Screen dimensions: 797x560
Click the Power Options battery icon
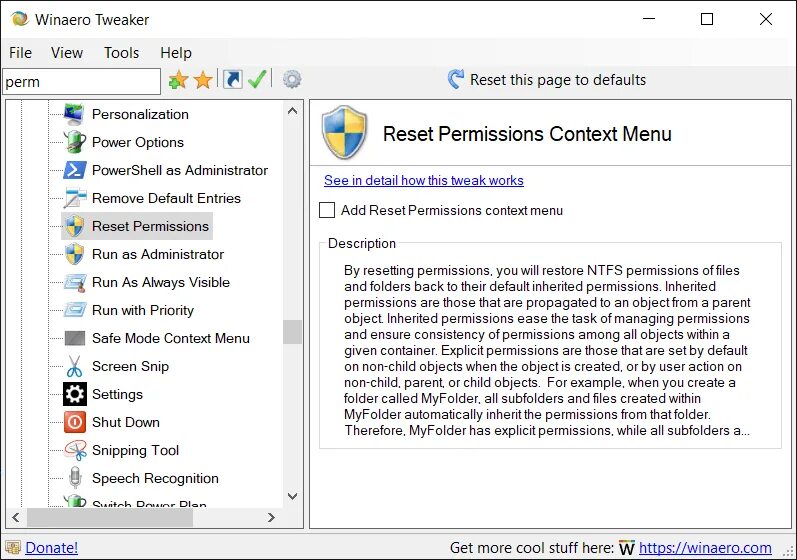click(x=74, y=142)
